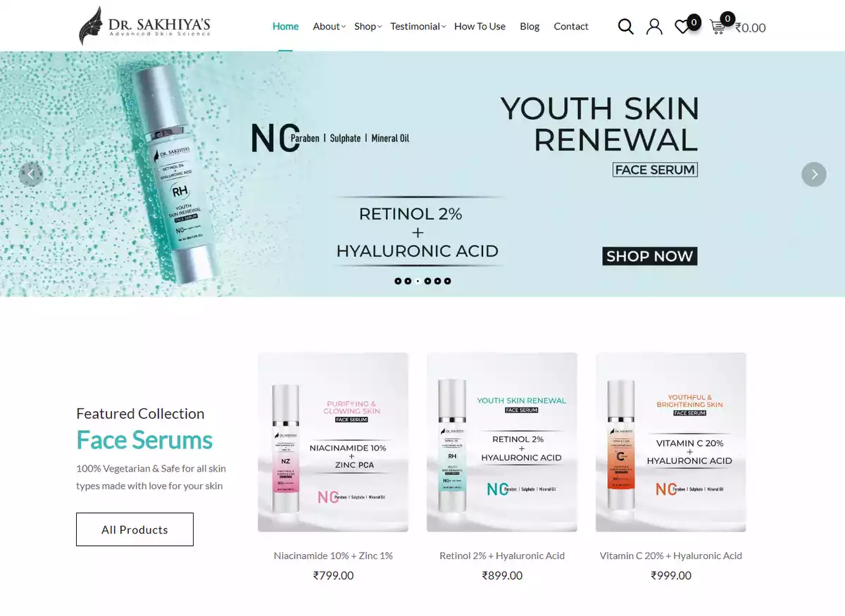
Task: Expand the Testimonial dropdown menu
Action: 418,26
